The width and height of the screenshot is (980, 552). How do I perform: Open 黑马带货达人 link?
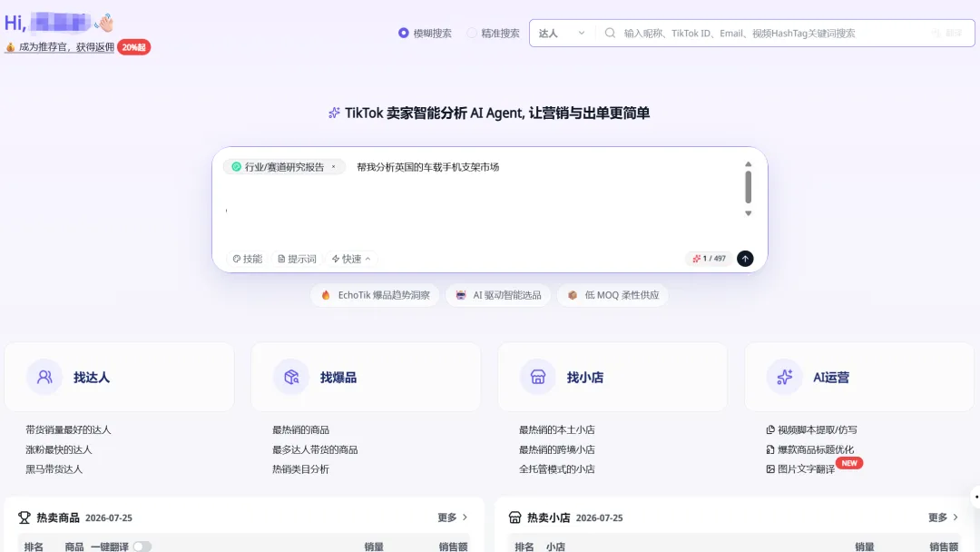click(54, 468)
